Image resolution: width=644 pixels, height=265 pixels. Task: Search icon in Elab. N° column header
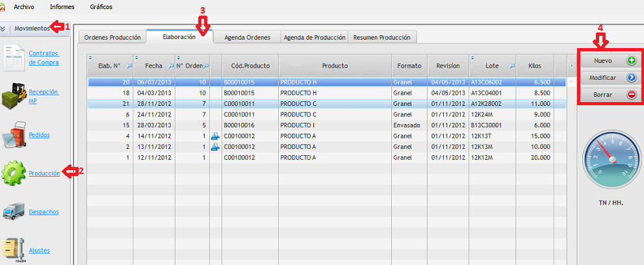pos(130,66)
